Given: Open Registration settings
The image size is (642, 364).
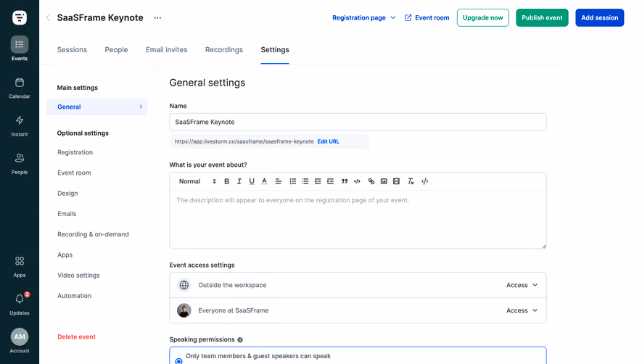Looking at the screenshot, I should click(75, 152).
